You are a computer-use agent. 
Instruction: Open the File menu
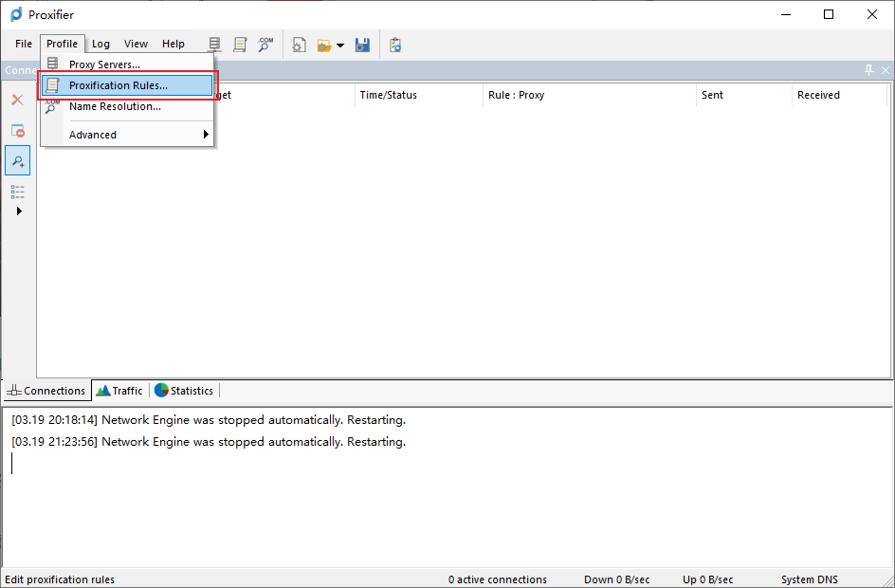24,44
